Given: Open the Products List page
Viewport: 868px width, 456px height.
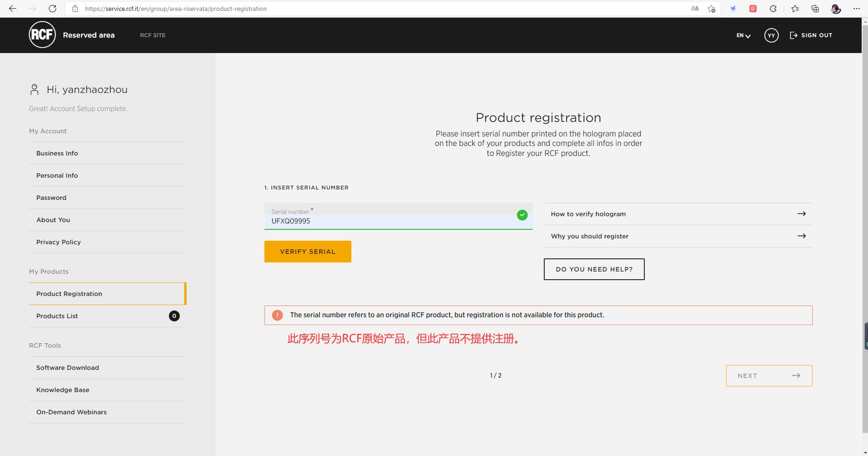Looking at the screenshot, I should tap(108, 316).
